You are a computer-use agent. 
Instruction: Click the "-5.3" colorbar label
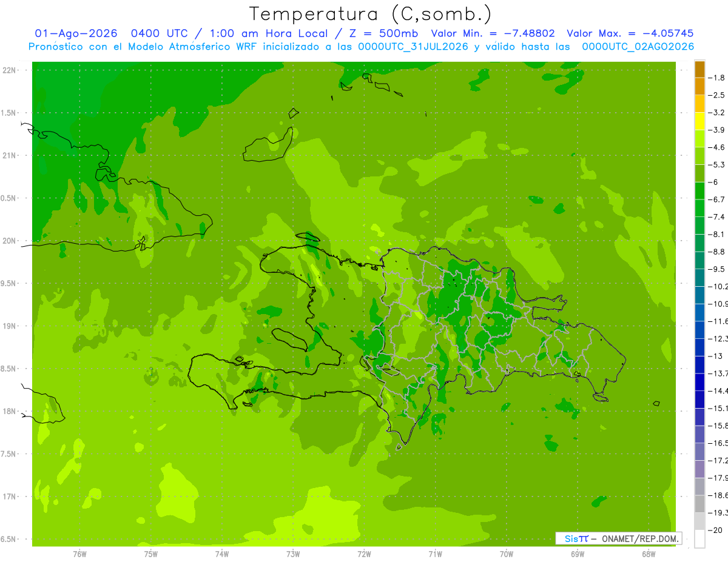[x=717, y=164]
